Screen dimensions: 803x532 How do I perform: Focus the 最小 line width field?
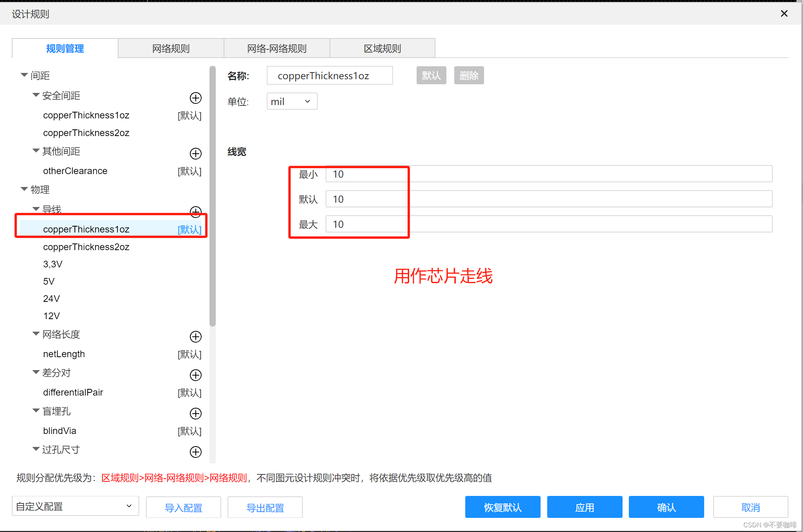548,174
